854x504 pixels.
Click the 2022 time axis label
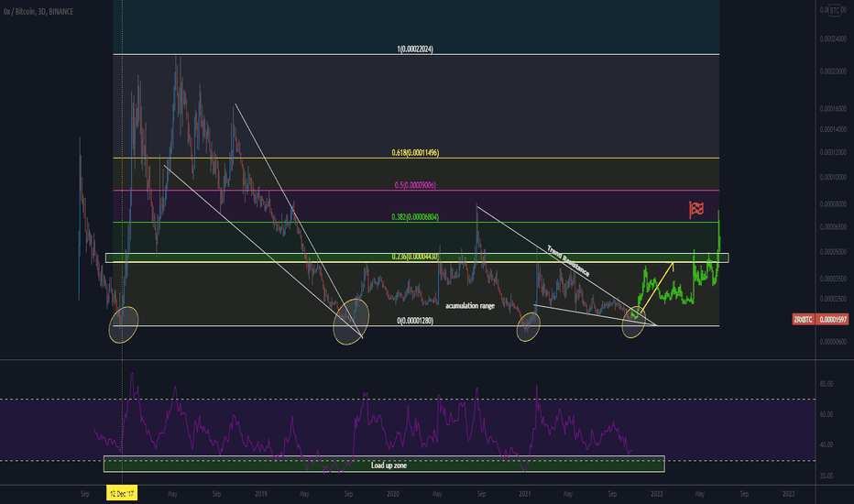(656, 494)
